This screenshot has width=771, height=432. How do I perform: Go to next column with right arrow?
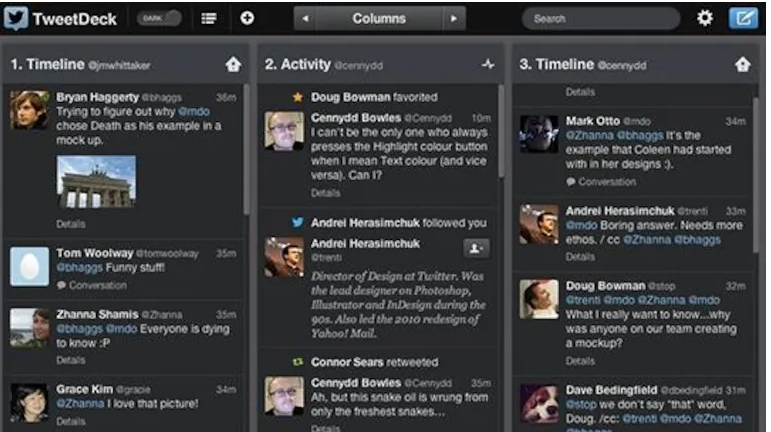(x=453, y=19)
